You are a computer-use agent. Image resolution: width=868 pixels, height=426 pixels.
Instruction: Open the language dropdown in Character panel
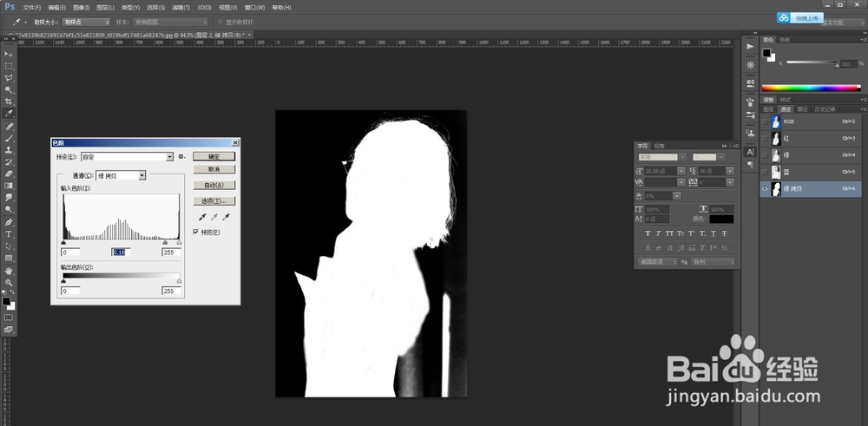click(x=657, y=262)
